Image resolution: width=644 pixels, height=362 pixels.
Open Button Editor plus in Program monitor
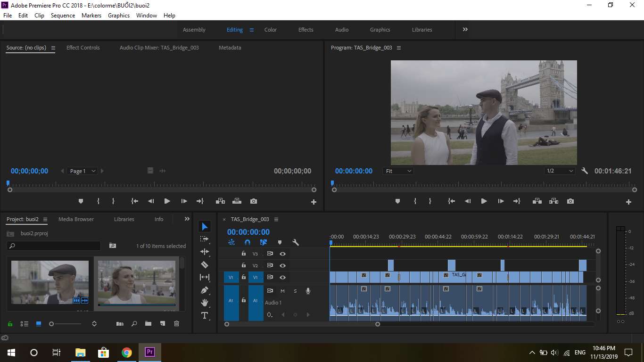point(628,202)
